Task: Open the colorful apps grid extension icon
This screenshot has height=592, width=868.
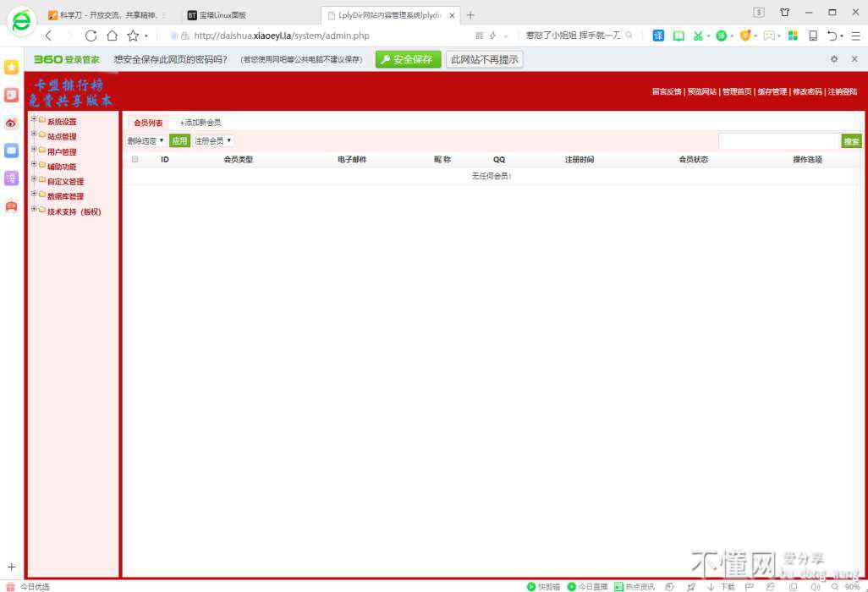Action: coord(793,36)
